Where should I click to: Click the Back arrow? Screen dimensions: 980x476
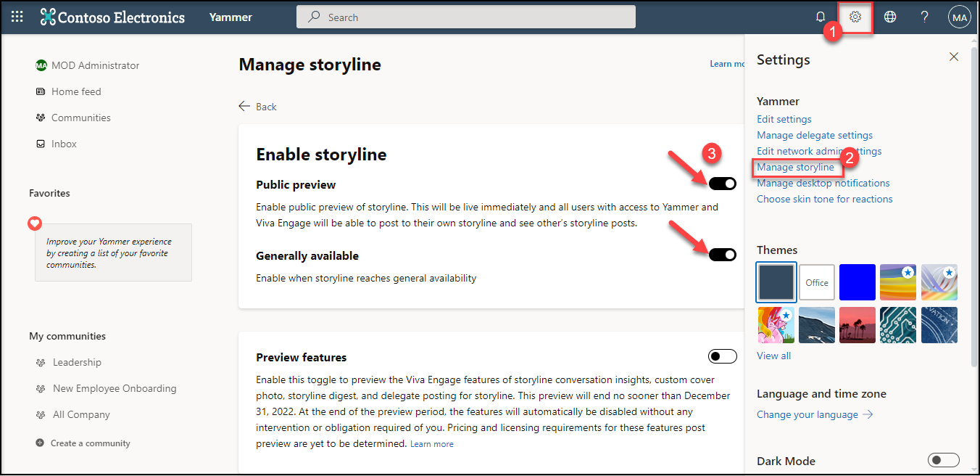tap(245, 106)
